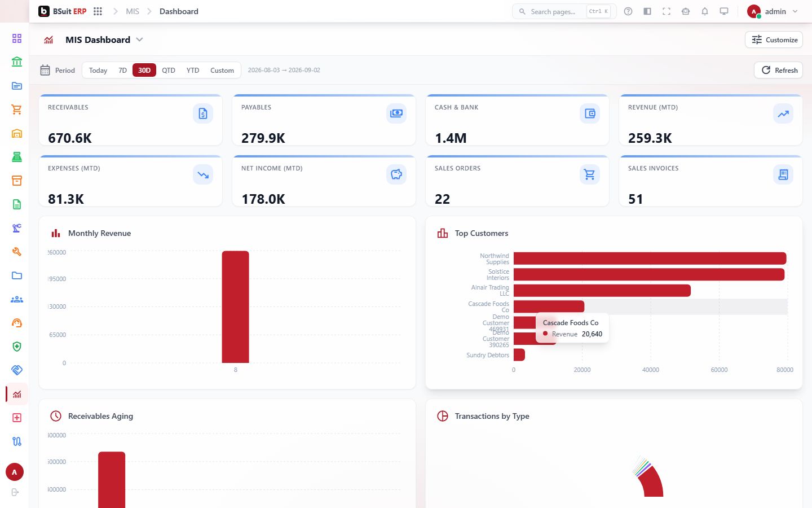Open the route flow icon in sidebar
The image size is (812, 508).
(x=17, y=441)
